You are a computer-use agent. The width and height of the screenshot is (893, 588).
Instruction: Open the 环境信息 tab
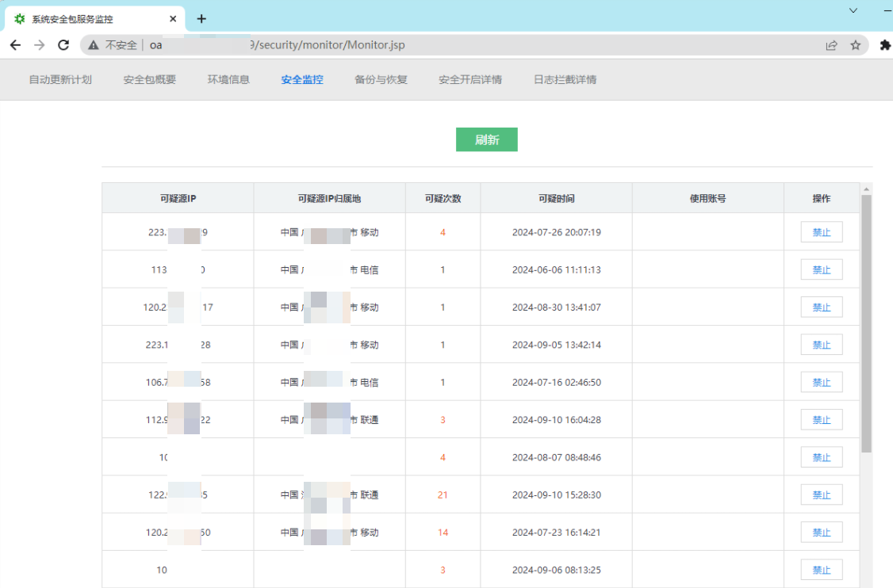coord(228,79)
